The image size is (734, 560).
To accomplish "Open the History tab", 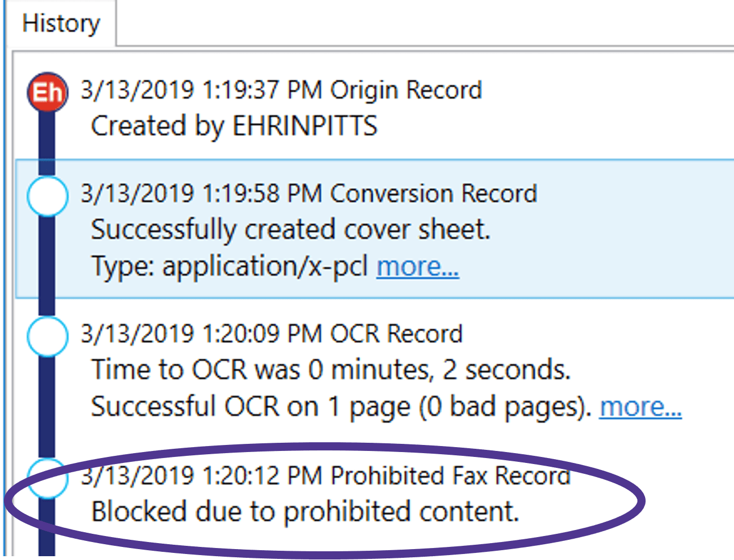I will [60, 23].
